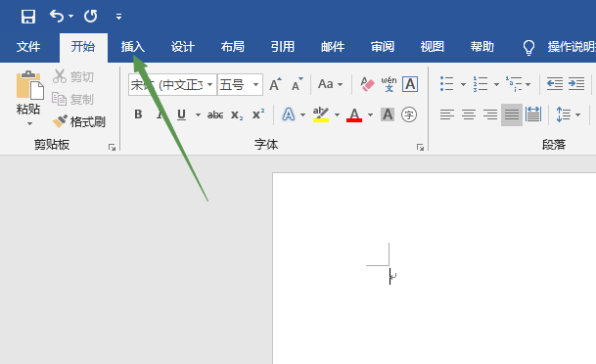Toggle superscript x² formatting
Screen dimensions: 596x364
258,114
